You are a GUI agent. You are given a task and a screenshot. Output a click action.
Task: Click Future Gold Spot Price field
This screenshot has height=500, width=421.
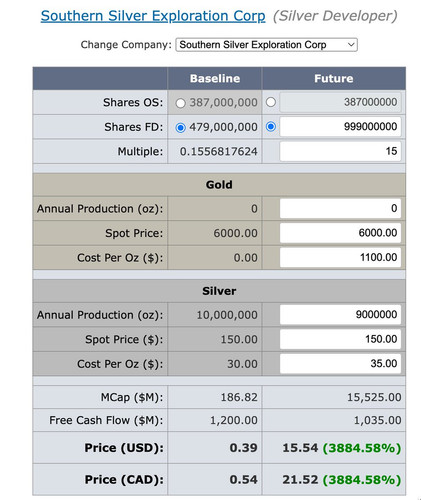(x=340, y=233)
